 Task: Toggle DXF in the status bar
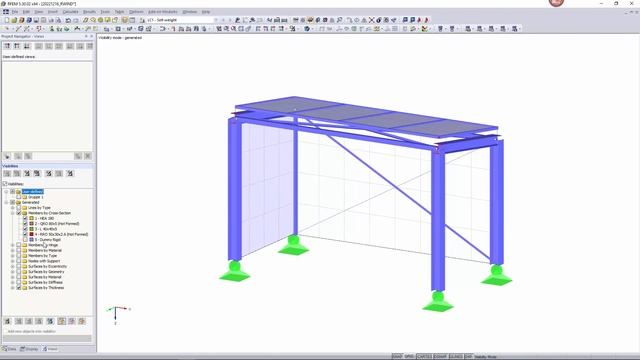tap(468, 357)
